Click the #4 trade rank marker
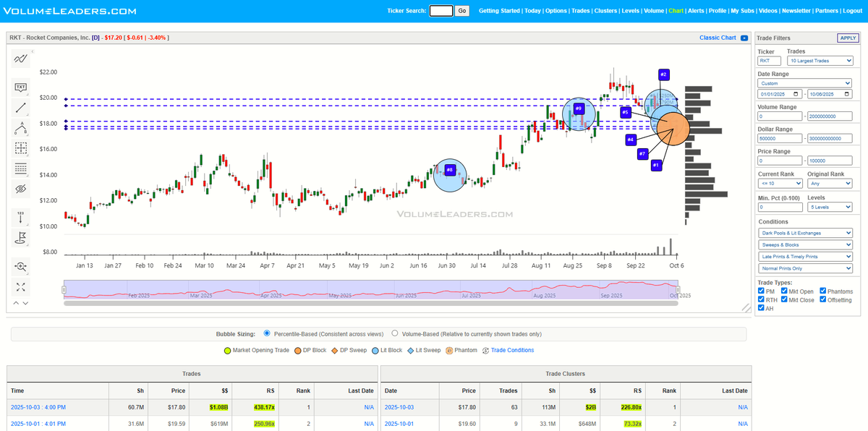Screen dimensions: 868x431 tap(631, 139)
